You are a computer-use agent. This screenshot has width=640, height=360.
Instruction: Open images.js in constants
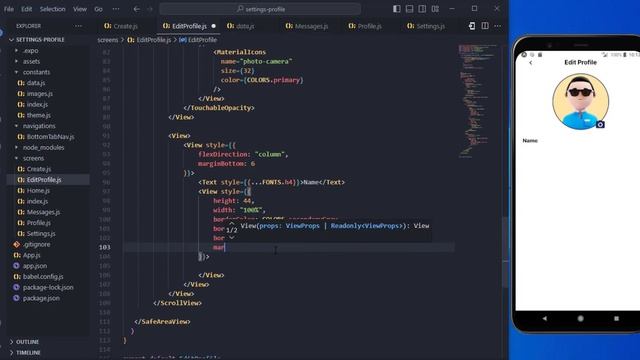(40, 93)
